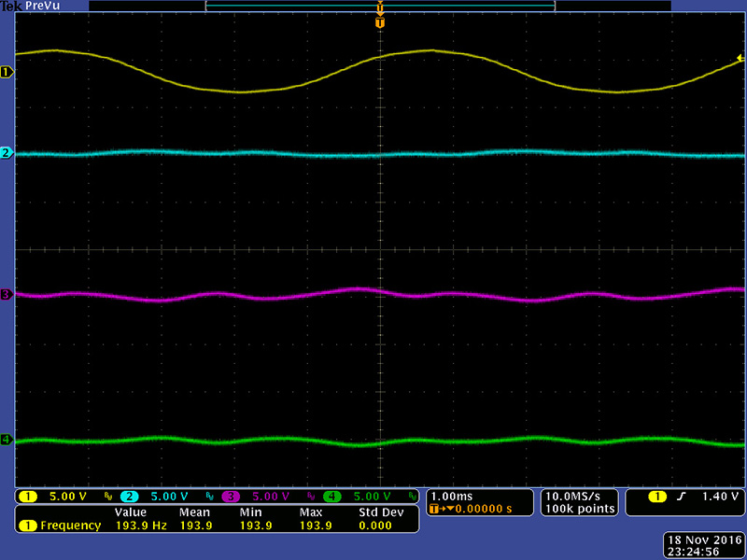Click the Mean column header
This screenshot has width=747, height=560.
coord(194,512)
